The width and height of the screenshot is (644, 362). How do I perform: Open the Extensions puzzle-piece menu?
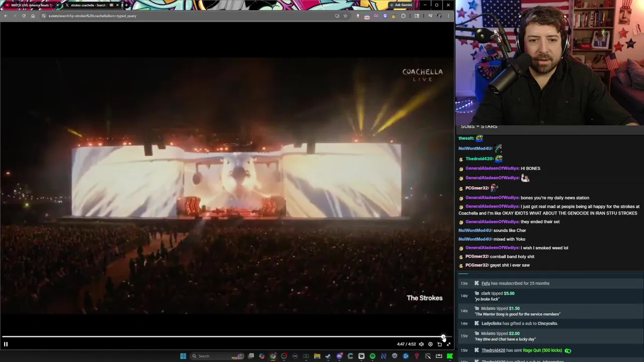click(x=403, y=16)
